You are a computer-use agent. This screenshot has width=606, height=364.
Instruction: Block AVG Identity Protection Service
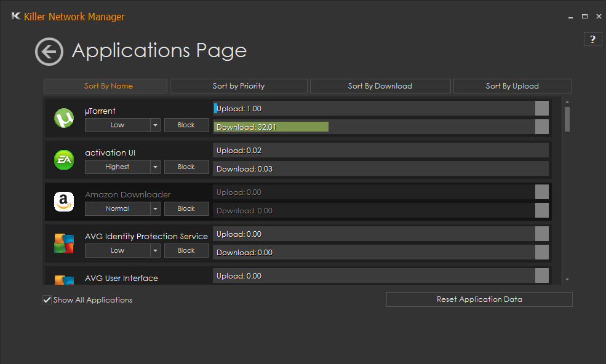(186, 251)
